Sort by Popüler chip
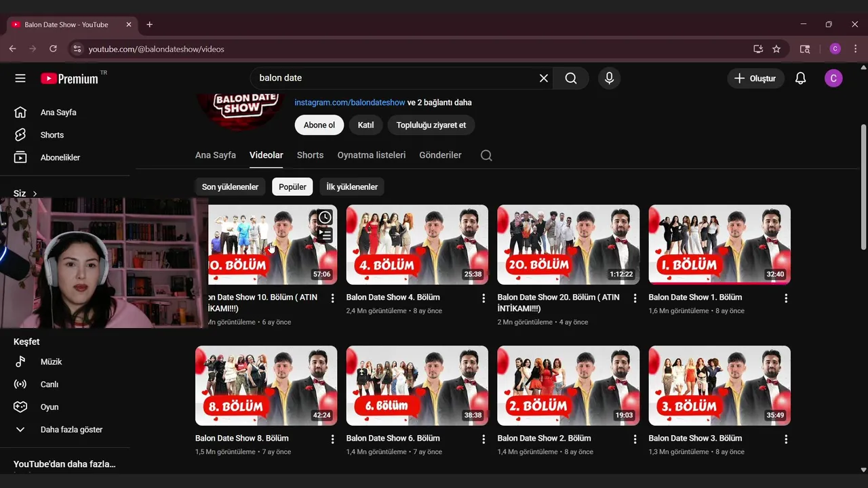The width and height of the screenshot is (868, 488). 292,187
